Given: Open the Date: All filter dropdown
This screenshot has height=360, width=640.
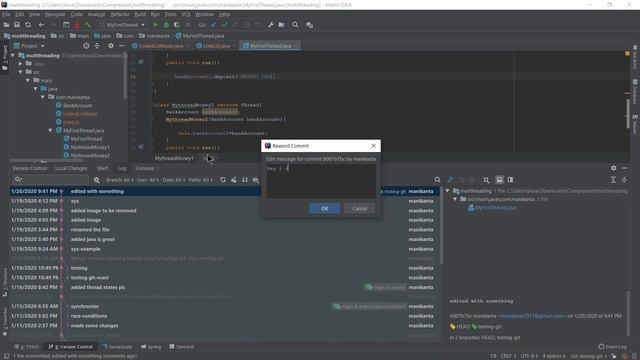Looking at the screenshot, I should [173, 180].
